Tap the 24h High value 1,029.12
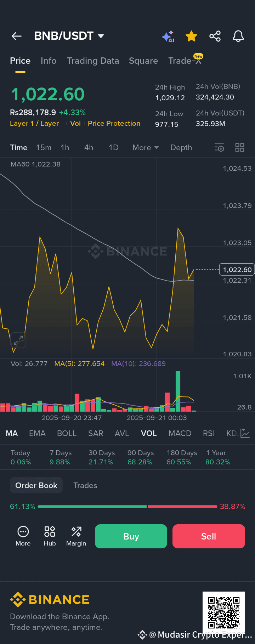Viewport: 255px width, 644px height. click(x=170, y=98)
